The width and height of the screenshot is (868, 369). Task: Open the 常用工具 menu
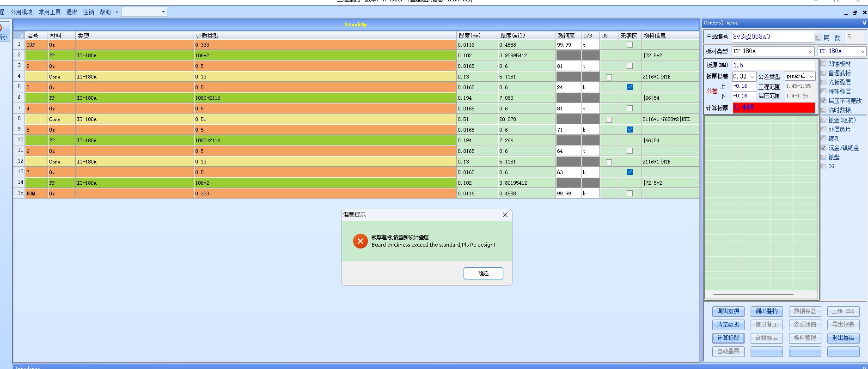point(49,12)
